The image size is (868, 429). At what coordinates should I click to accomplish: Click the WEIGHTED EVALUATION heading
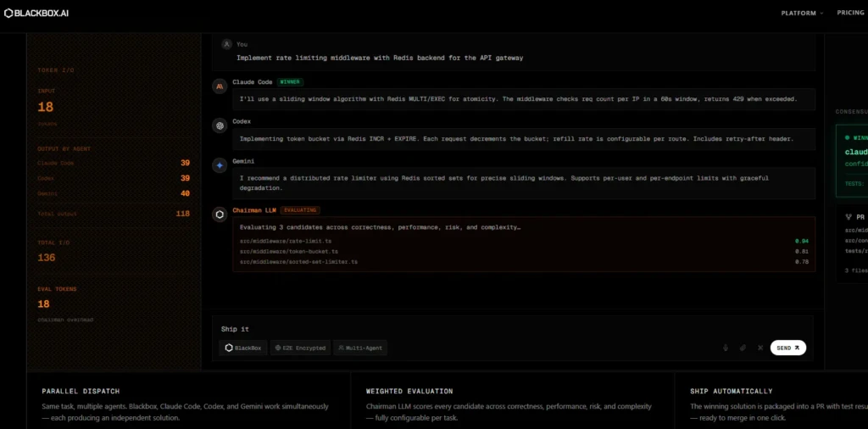[409, 391]
